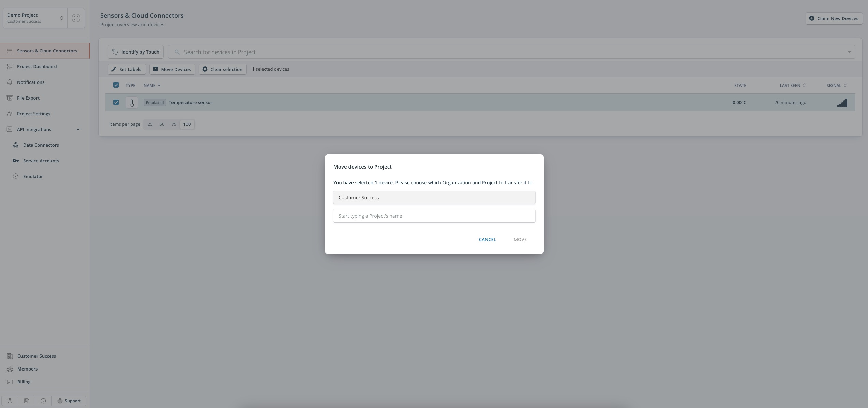The image size is (868, 408).
Task: Click Claim New Devices button
Action: tap(834, 18)
